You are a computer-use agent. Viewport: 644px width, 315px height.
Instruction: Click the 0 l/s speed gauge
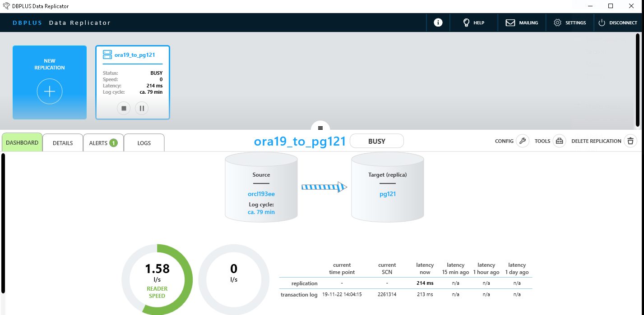234,279
